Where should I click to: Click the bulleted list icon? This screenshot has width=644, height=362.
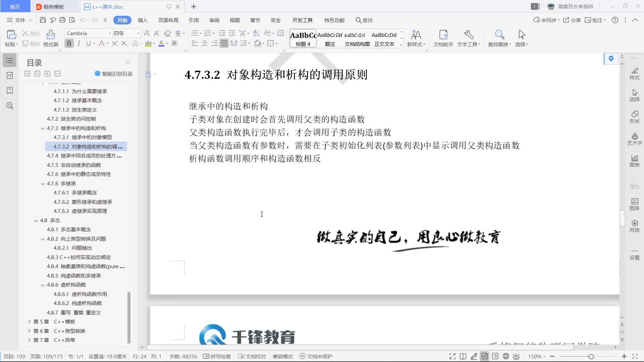coord(195,33)
